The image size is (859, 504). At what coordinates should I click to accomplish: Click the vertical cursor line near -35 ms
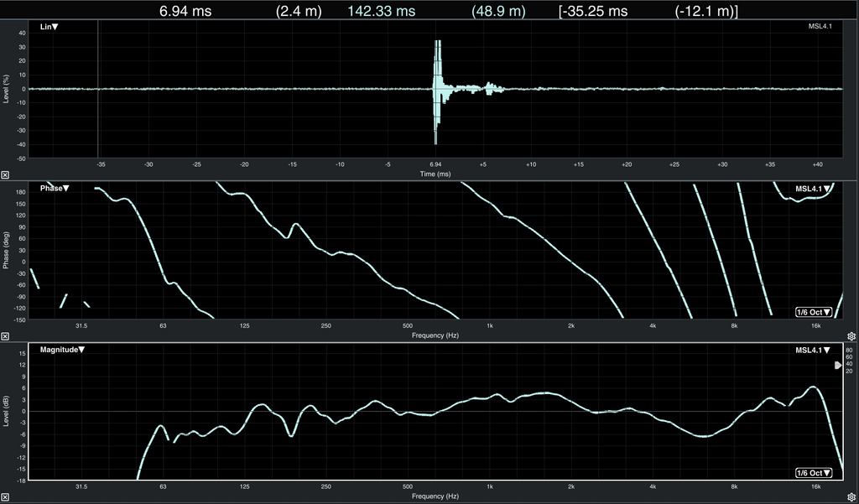(98, 89)
